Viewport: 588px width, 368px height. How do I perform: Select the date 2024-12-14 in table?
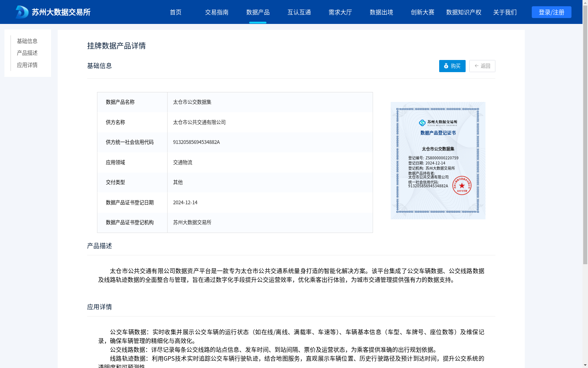click(x=185, y=202)
